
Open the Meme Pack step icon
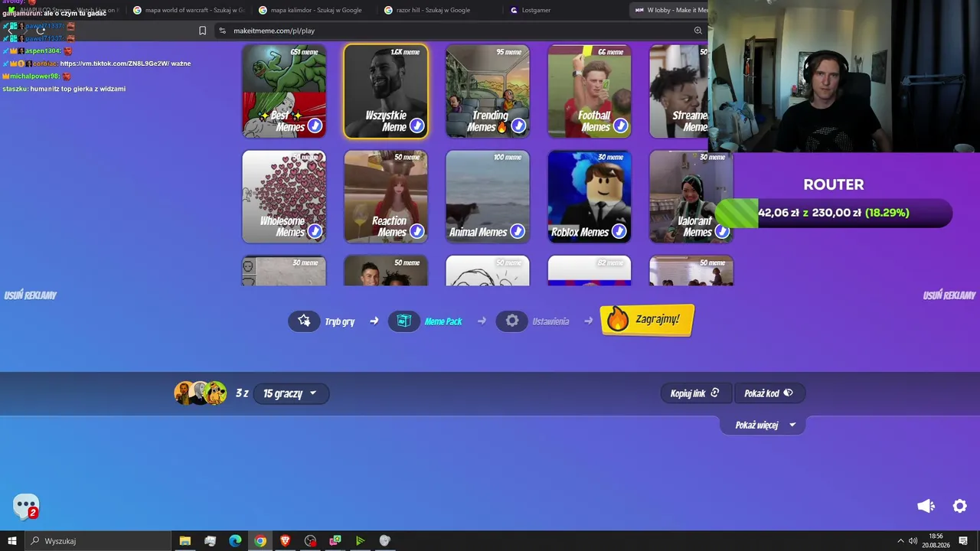pyautogui.click(x=404, y=321)
